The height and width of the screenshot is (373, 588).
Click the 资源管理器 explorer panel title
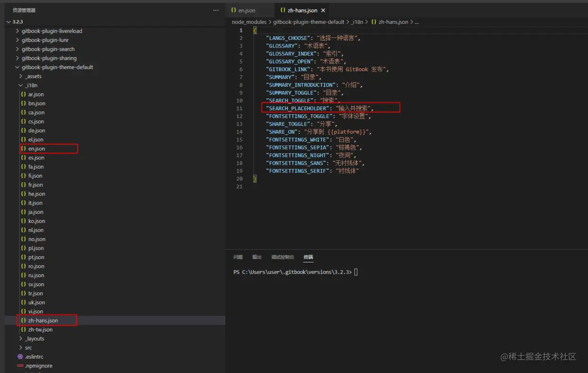pyautogui.click(x=24, y=10)
